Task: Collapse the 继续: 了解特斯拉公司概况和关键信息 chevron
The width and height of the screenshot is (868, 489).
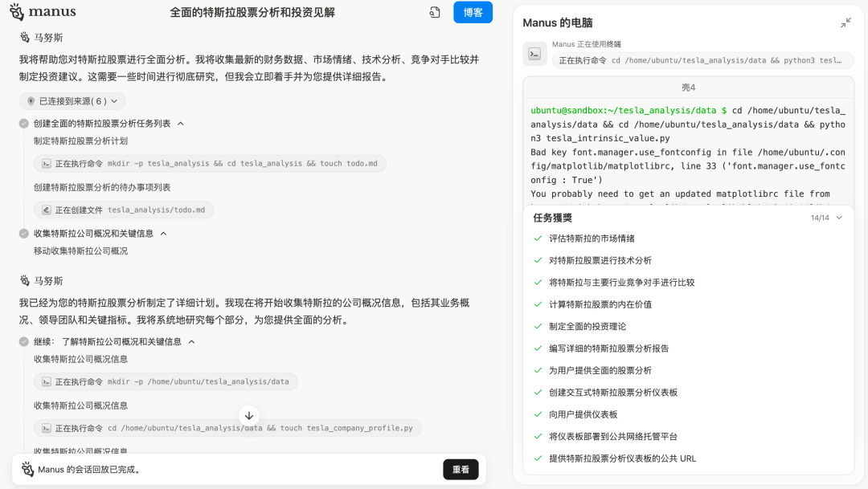Action: click(x=191, y=342)
